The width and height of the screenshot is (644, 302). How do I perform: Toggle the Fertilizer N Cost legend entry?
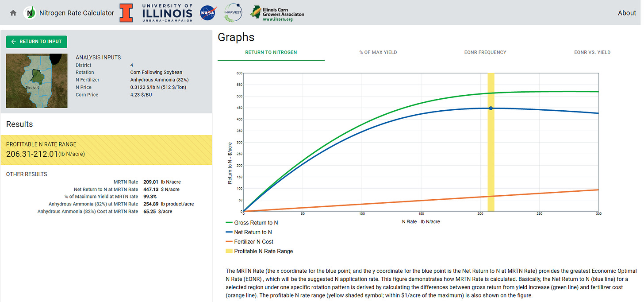coord(249,242)
